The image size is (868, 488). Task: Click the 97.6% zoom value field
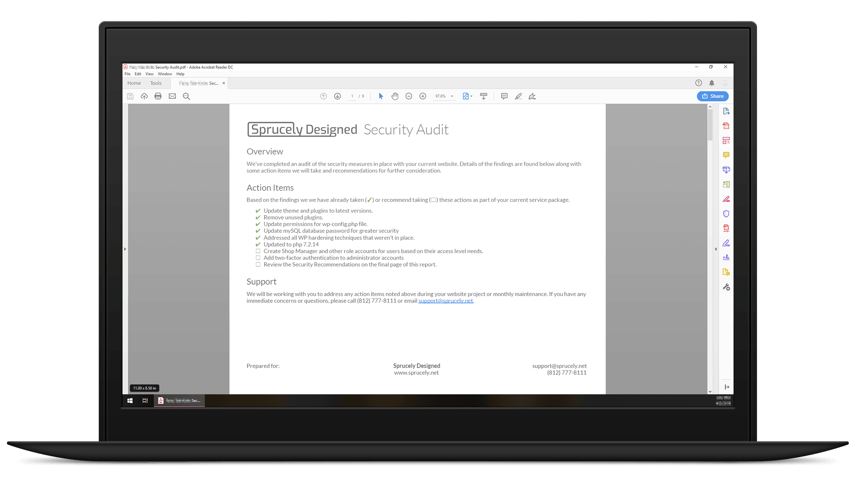click(x=441, y=96)
